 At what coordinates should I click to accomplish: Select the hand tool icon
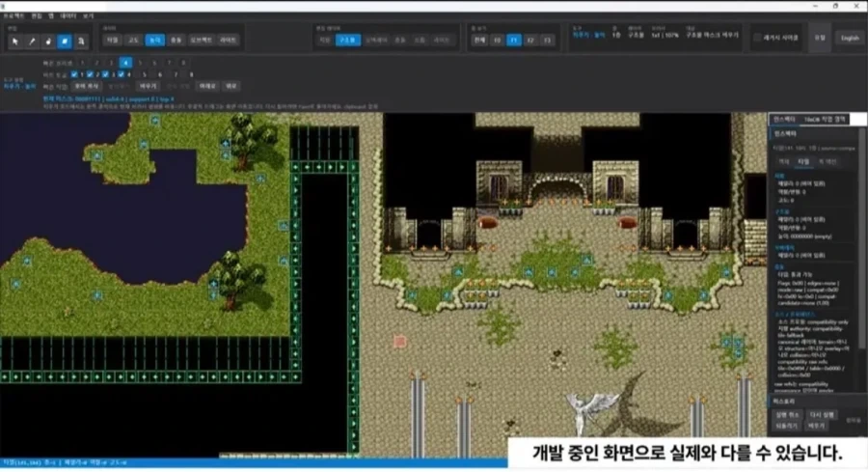point(48,42)
